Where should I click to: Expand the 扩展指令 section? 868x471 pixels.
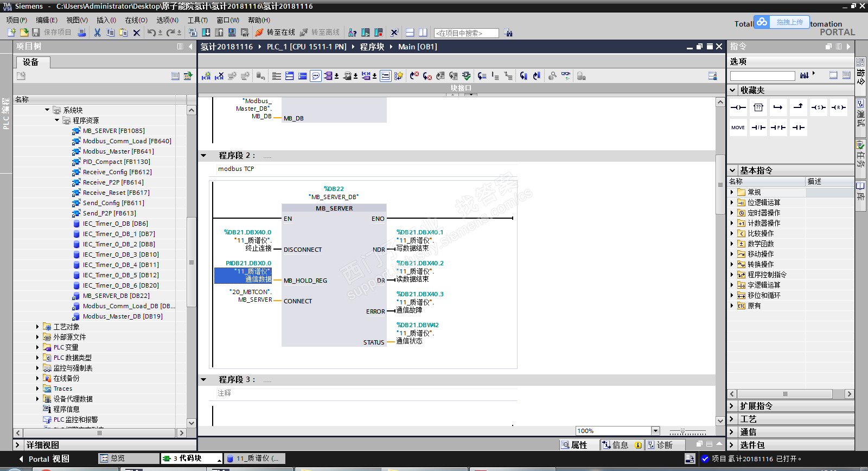(732, 406)
